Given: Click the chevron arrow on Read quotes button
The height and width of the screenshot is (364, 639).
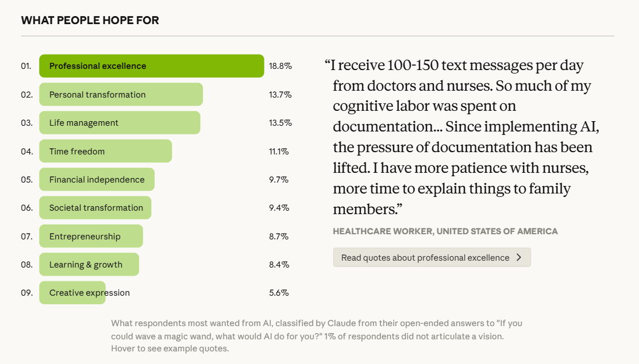Looking at the screenshot, I should tap(519, 258).
